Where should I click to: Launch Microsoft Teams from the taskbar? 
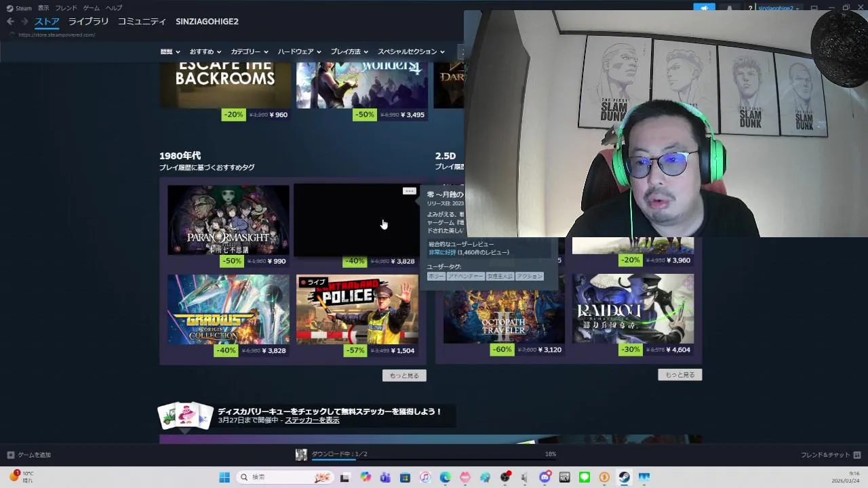click(x=385, y=477)
